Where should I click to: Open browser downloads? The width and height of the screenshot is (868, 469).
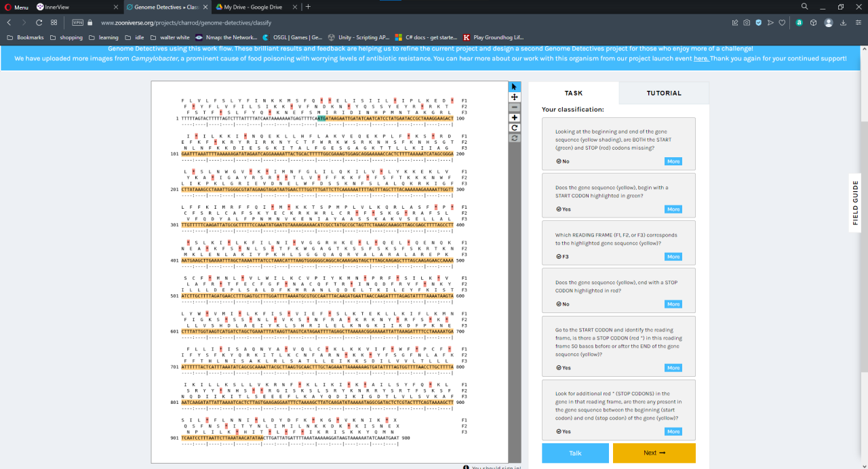pos(843,22)
